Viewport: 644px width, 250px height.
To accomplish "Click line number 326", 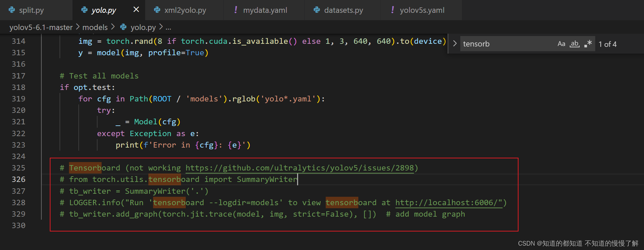I will click(x=19, y=179).
